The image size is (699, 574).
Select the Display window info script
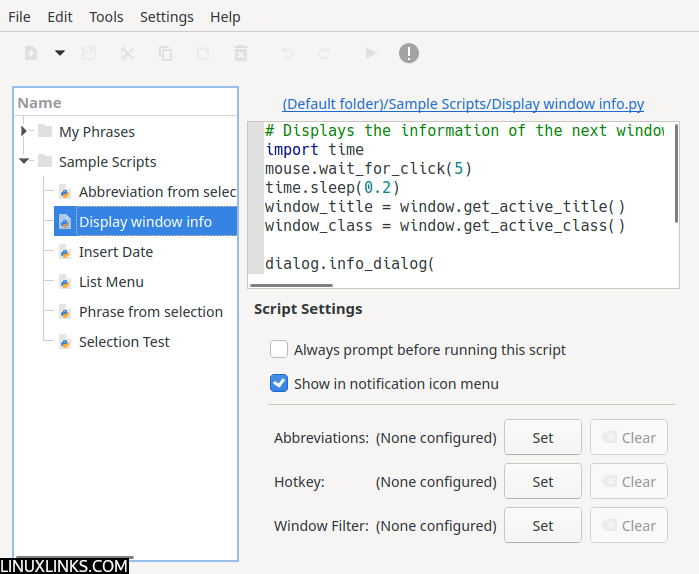pyautogui.click(x=145, y=221)
